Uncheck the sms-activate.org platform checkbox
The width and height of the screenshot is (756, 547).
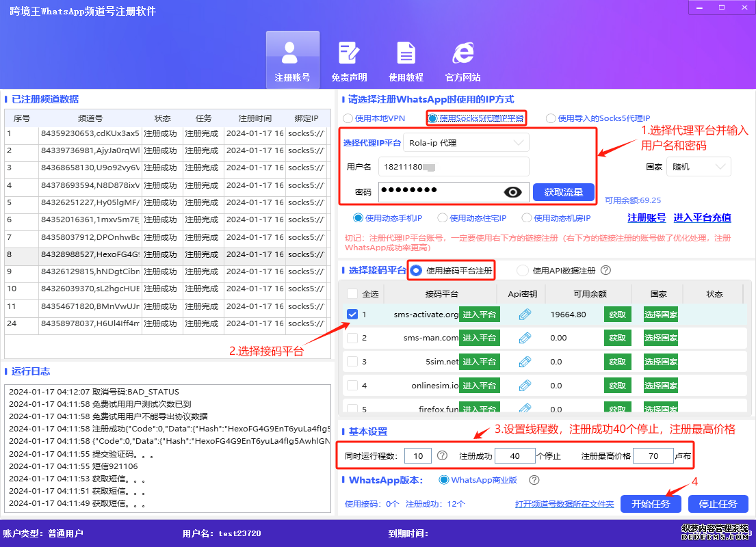[x=352, y=313]
